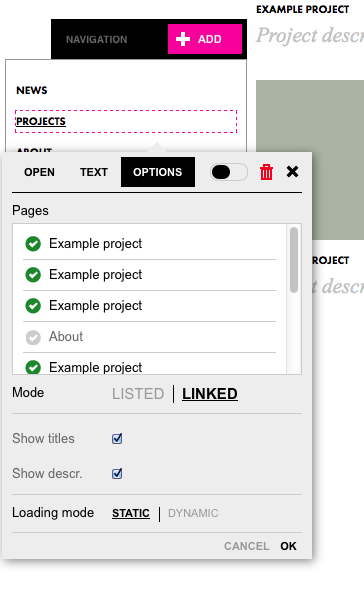Viewport: 364px width, 601px height.
Task: Click the green checkmark of the first Example project
Action: click(33, 244)
